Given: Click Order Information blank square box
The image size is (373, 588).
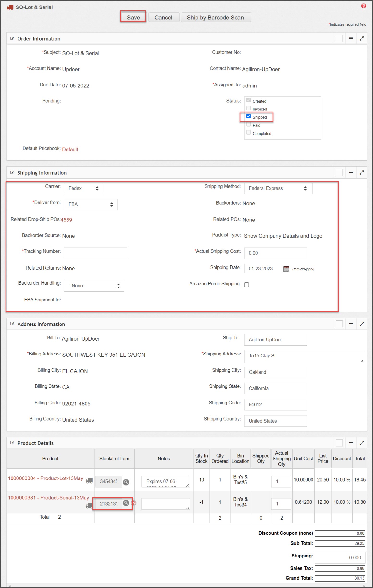Looking at the screenshot, I should pyautogui.click(x=339, y=38).
